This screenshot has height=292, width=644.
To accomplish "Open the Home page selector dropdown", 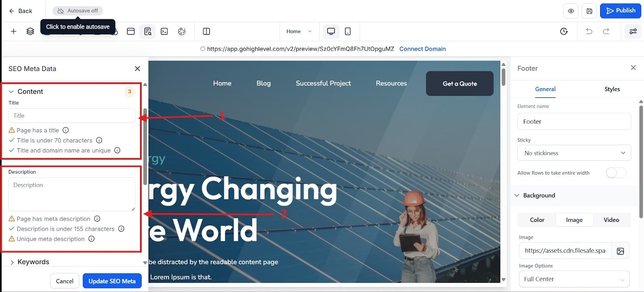I will click(299, 31).
